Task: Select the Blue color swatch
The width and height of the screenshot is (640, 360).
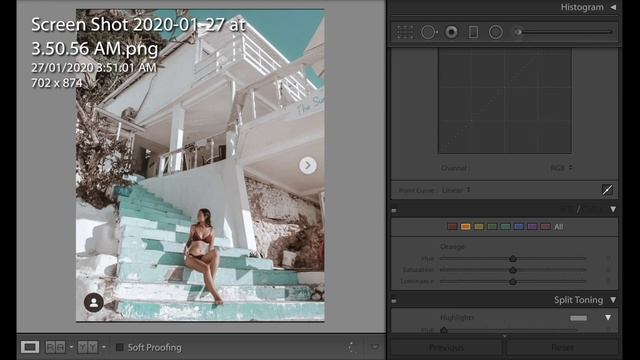Action: tap(519, 227)
